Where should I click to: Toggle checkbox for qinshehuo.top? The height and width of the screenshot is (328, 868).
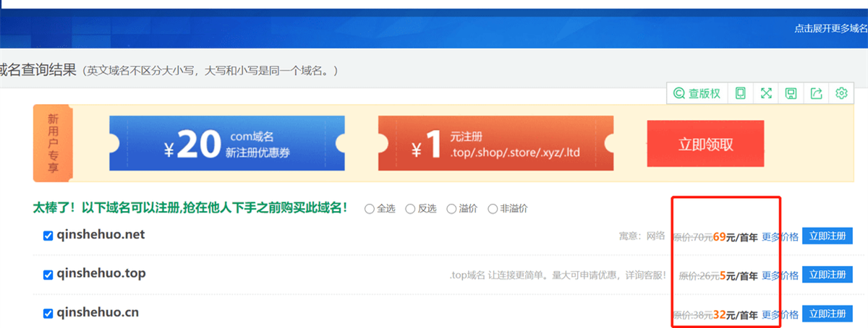(48, 275)
